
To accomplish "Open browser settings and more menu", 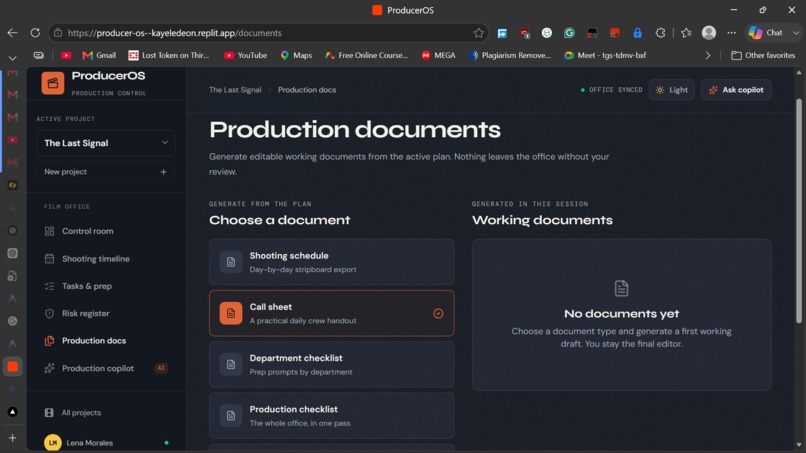I will (x=731, y=33).
